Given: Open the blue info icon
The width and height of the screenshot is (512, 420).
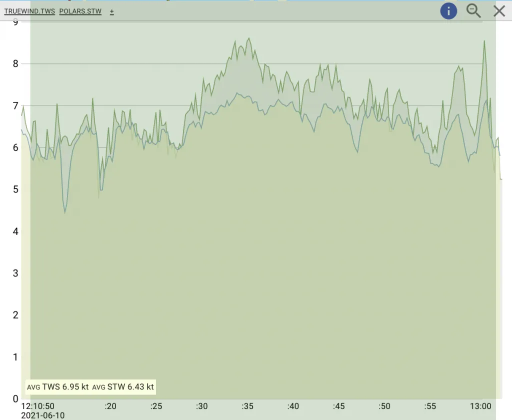Looking at the screenshot, I should pos(448,11).
